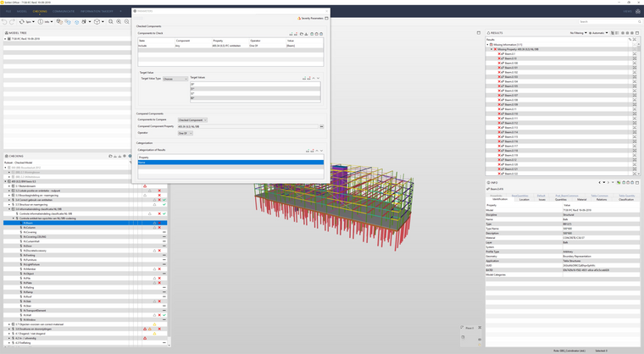Screen dimensions: 644x354
Task: Click the Severity Parameters warning icon
Action: (299, 19)
